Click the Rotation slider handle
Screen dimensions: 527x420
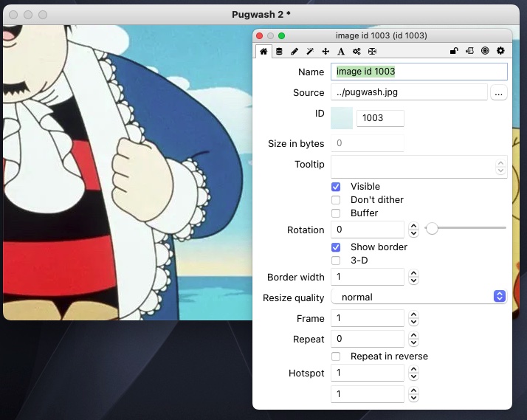tap(433, 229)
